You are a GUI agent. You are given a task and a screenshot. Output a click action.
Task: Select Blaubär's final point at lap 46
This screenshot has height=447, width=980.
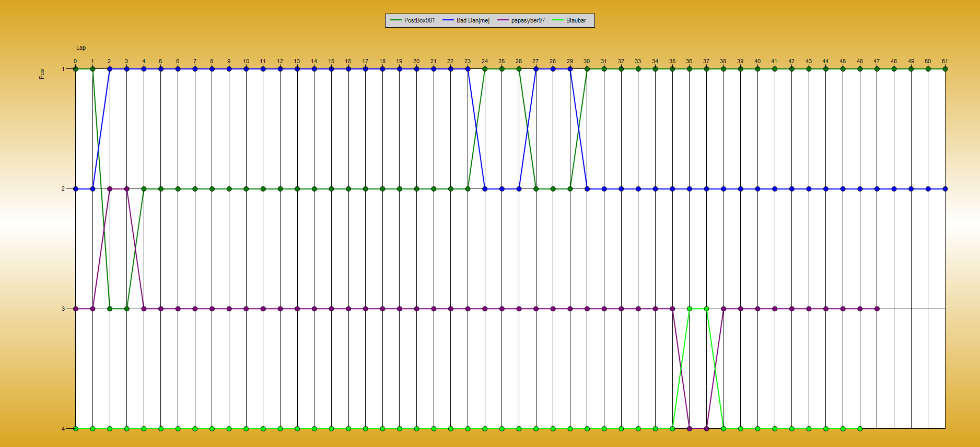860,429
